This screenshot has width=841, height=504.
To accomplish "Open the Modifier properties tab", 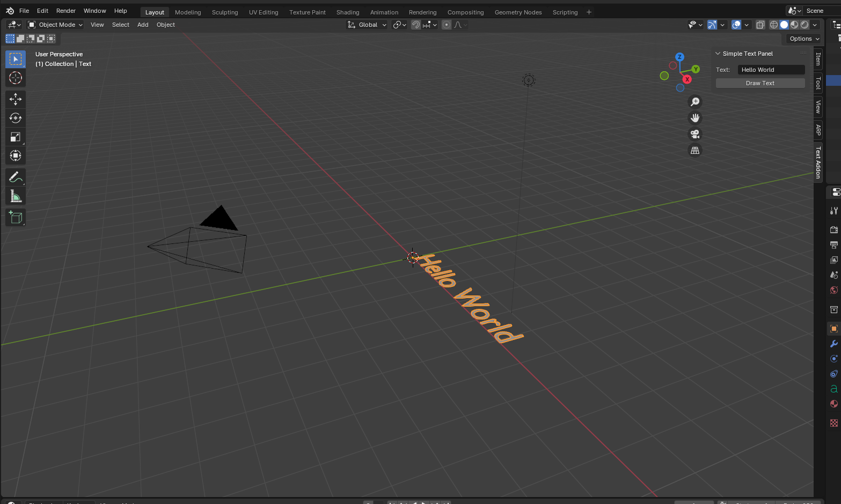I will point(833,344).
